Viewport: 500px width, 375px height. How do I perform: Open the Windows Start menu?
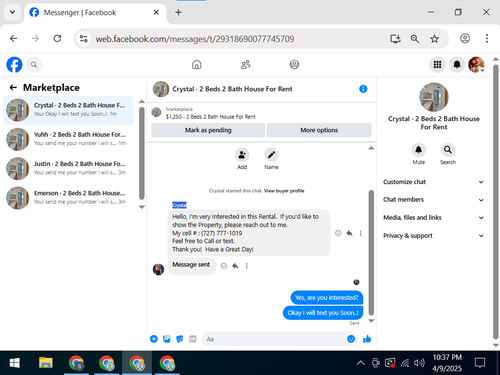pyautogui.click(x=15, y=363)
